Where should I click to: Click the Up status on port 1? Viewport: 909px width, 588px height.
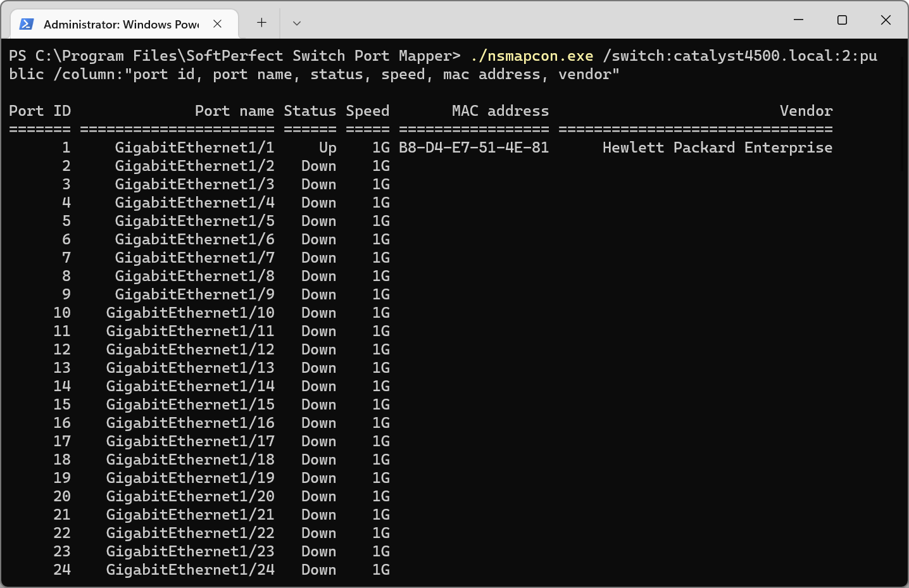pyautogui.click(x=327, y=147)
